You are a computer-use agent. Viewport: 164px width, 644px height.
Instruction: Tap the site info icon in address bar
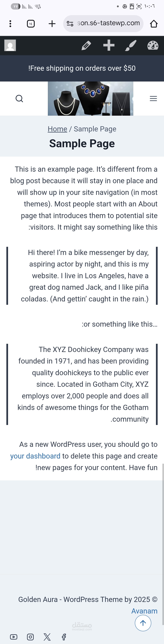(x=70, y=24)
